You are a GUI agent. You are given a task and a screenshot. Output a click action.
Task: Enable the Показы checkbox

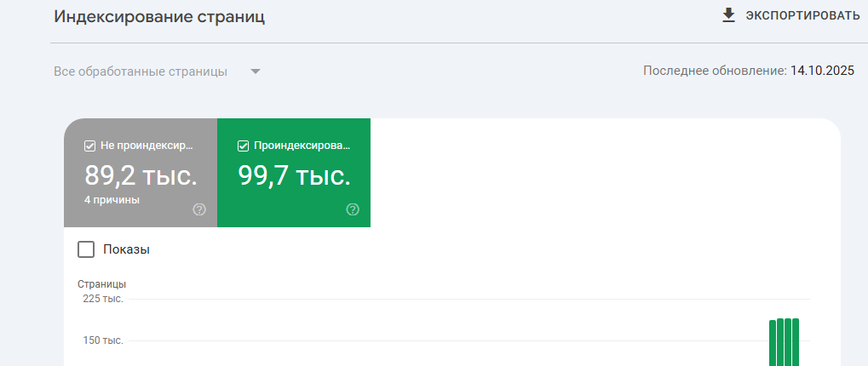click(86, 249)
